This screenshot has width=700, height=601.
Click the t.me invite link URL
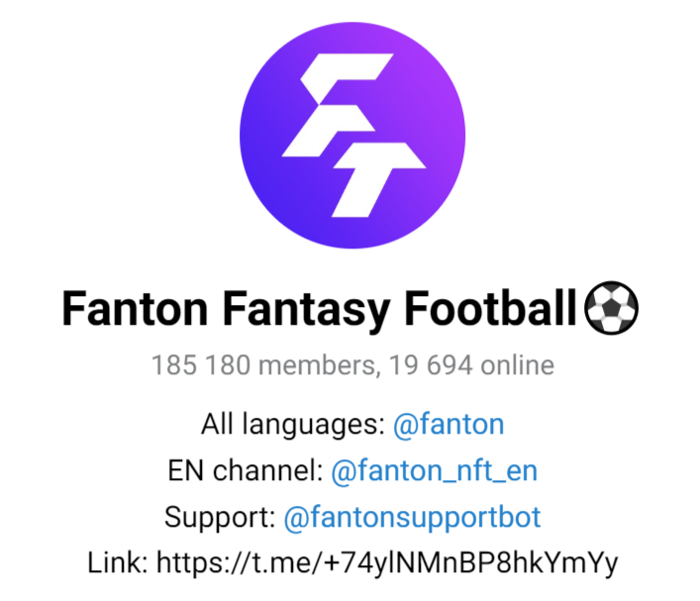coord(386,562)
